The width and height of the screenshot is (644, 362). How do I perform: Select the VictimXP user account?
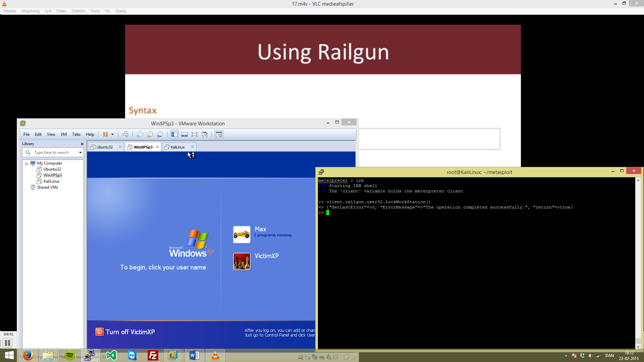(241, 261)
